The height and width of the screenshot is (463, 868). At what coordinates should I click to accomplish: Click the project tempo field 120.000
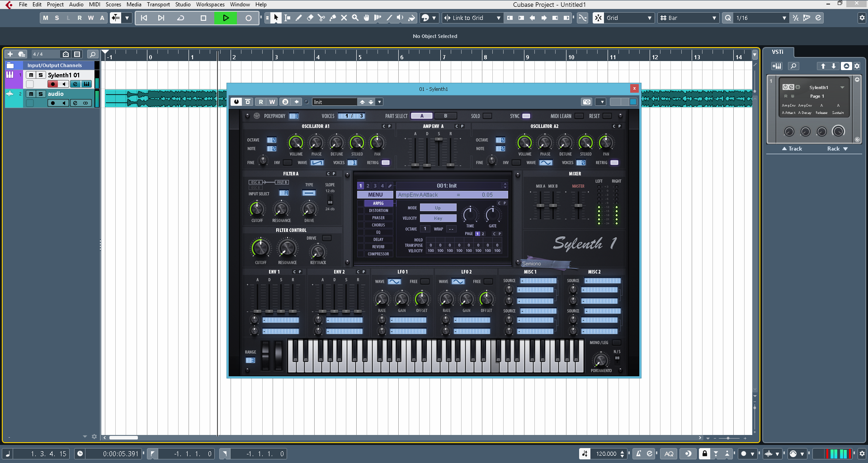tap(606, 454)
